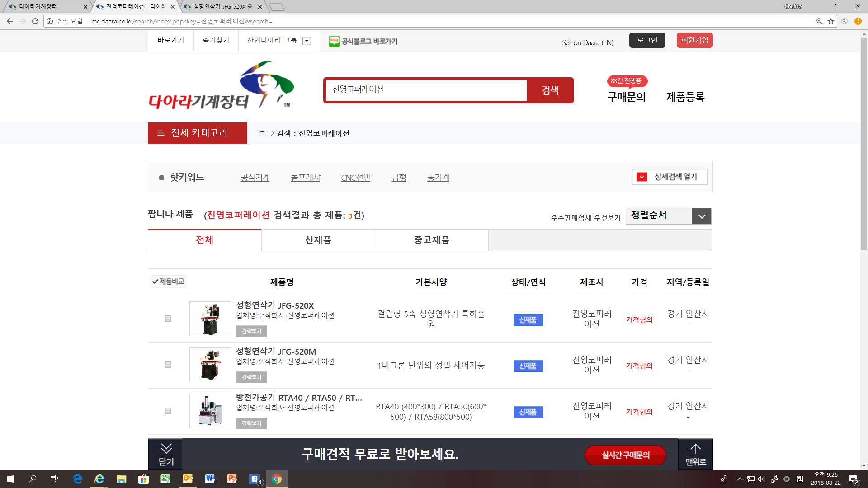Click 간략보기 under 성형연삭기 JFG-520M
The height and width of the screenshot is (488, 868).
coord(251,377)
